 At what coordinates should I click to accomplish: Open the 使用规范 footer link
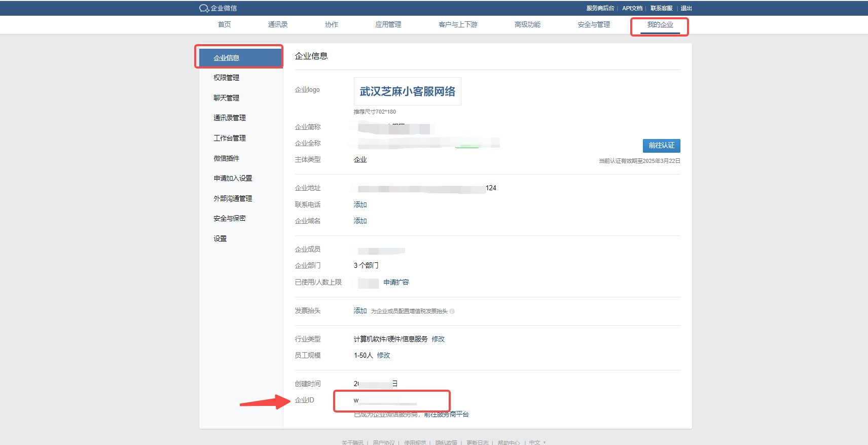tap(415, 442)
